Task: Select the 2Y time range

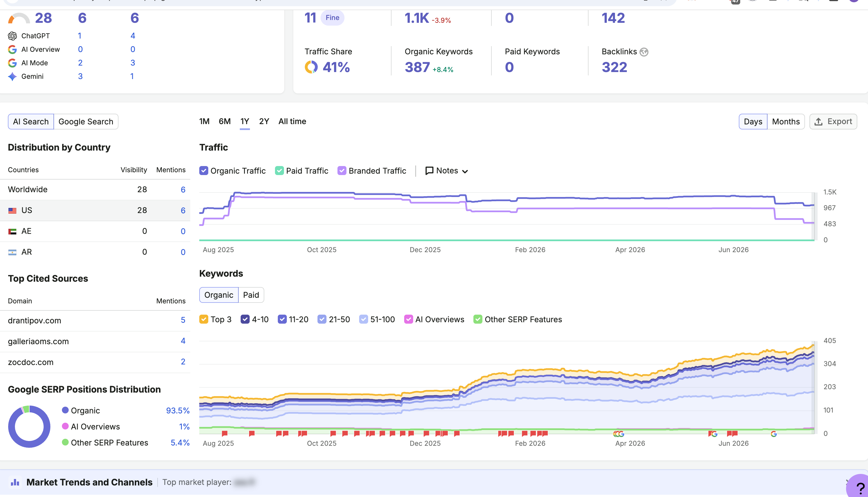Action: [x=264, y=122]
